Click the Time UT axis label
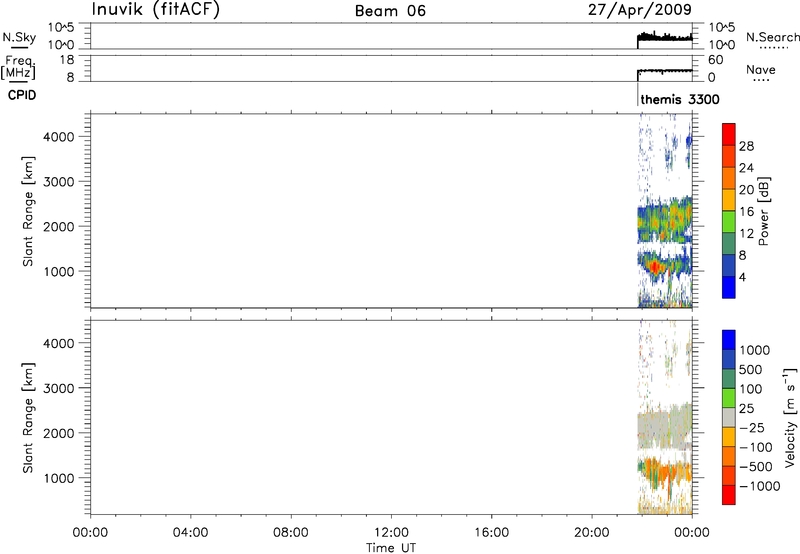The height and width of the screenshot is (554, 800). coord(391,548)
